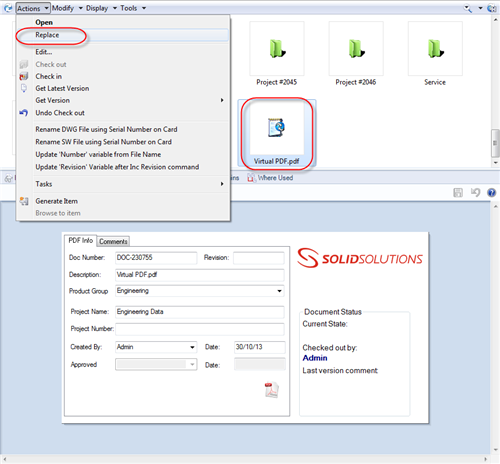Run Update 'Revision' Variable after Inc Revision
Viewport: 500px width, 464px height.
117,167
